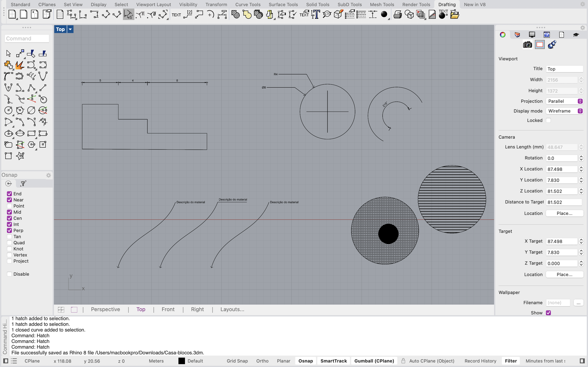Open the Display mode Wireframe dropdown
Viewport: 588px width, 367px height.
tap(564, 111)
